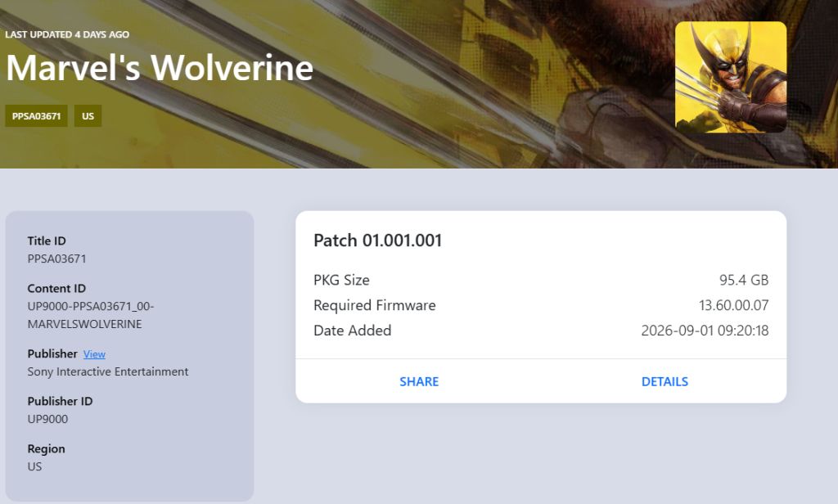Click the Marvel's Wolverine page title
This screenshot has width=838, height=504.
click(160, 68)
